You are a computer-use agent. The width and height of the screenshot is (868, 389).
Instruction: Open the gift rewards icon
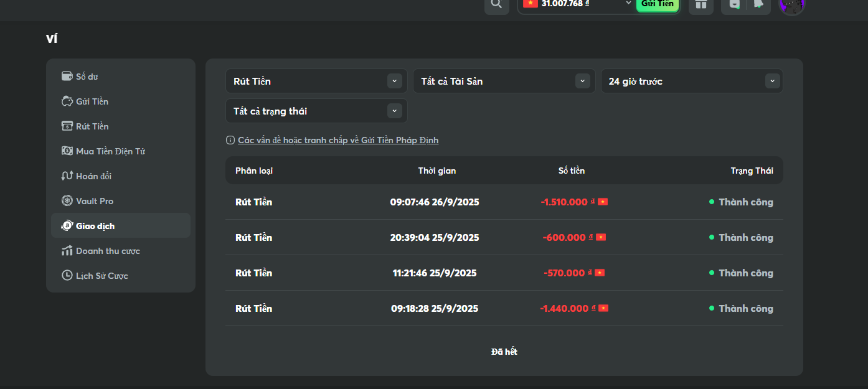[x=701, y=4]
